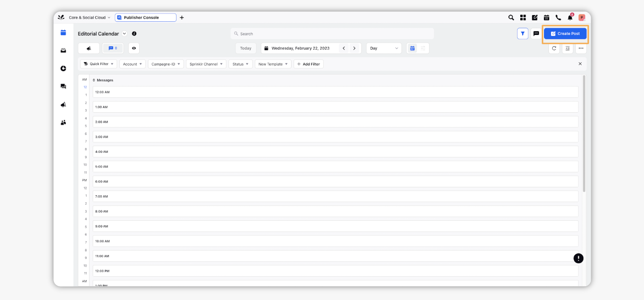Switch to calendar view toggle

(412, 48)
